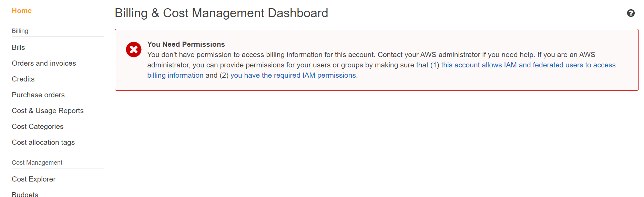The height and width of the screenshot is (197, 644).
Task: Click the red error X icon
Action: [134, 50]
